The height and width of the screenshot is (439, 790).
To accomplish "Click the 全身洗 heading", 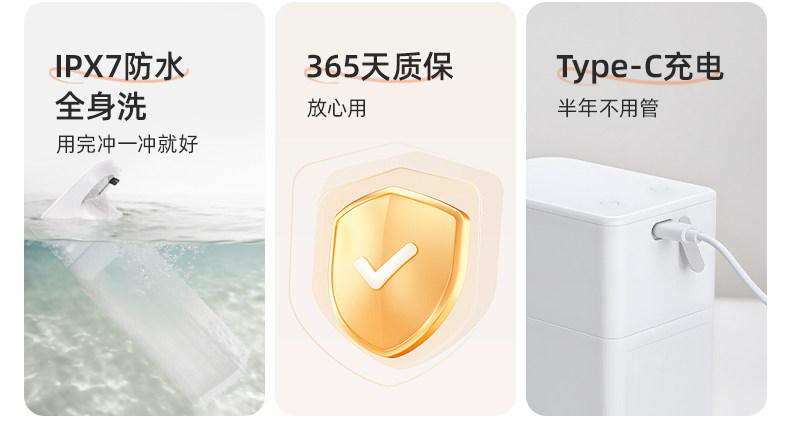I will tap(101, 106).
